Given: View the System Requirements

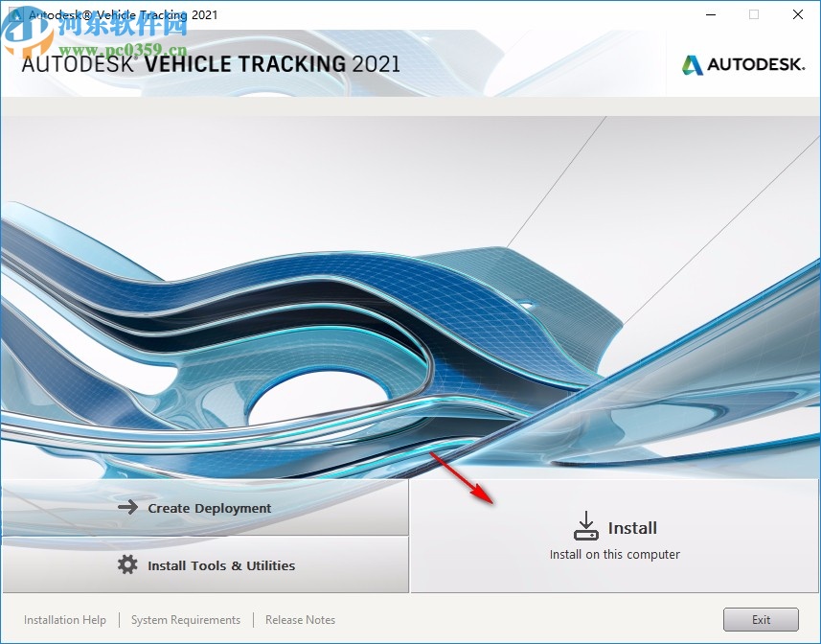Looking at the screenshot, I should 185,620.
